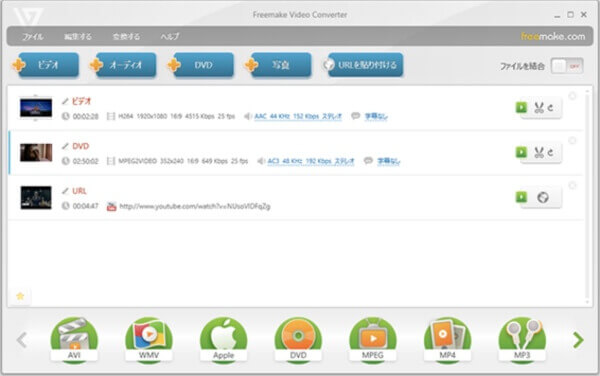Image resolution: width=600 pixels, height=376 pixels.
Task: Show previous formats with the left arrow
Action: tap(22, 340)
